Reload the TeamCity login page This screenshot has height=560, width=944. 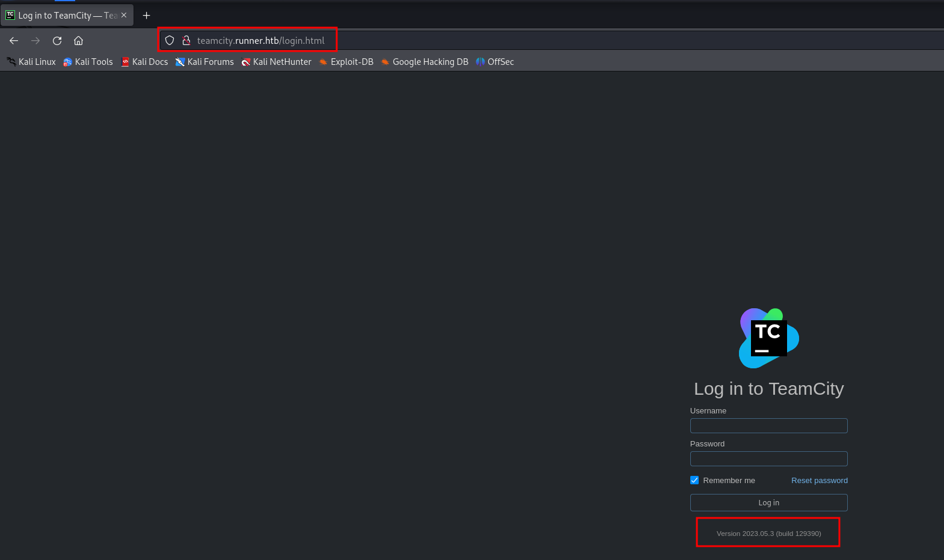point(57,41)
